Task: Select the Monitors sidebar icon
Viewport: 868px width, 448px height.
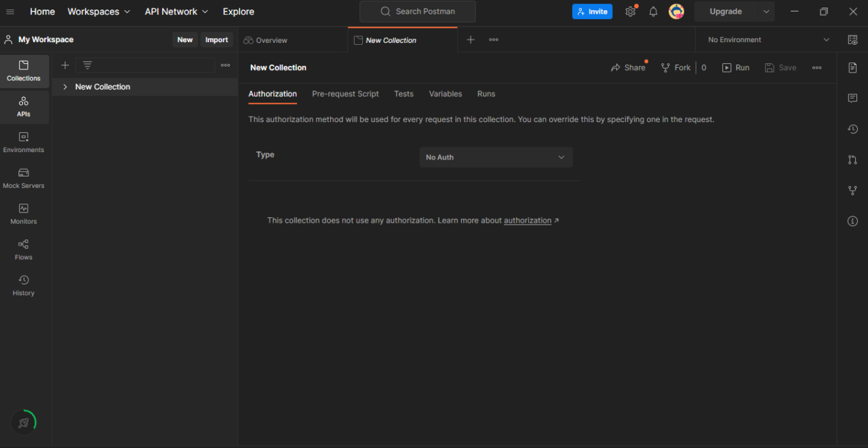Action: tap(24, 214)
